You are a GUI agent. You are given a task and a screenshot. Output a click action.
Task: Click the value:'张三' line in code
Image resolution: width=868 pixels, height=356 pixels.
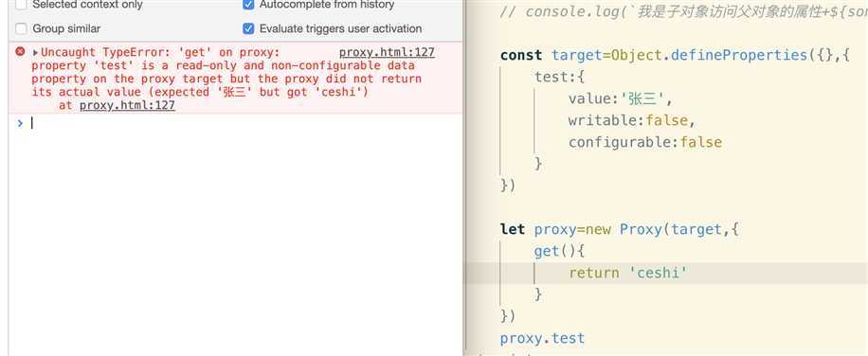[620, 98]
